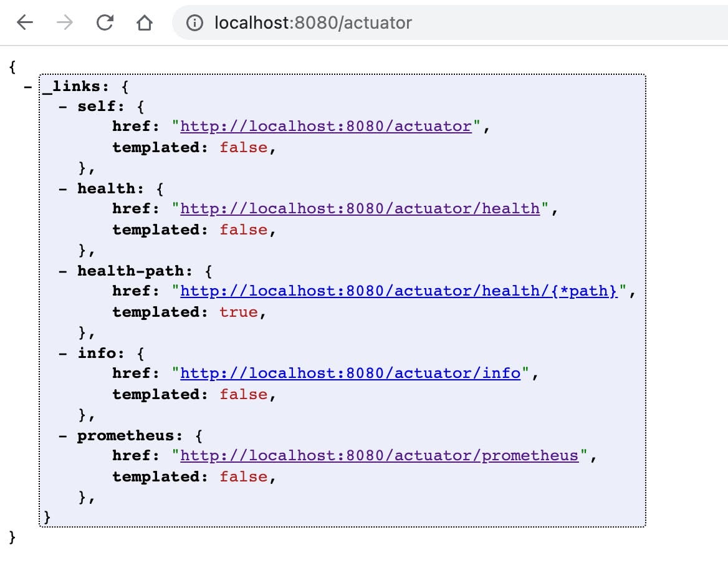This screenshot has width=728, height=565.
Task: Open the browser home page
Action: coord(144,22)
